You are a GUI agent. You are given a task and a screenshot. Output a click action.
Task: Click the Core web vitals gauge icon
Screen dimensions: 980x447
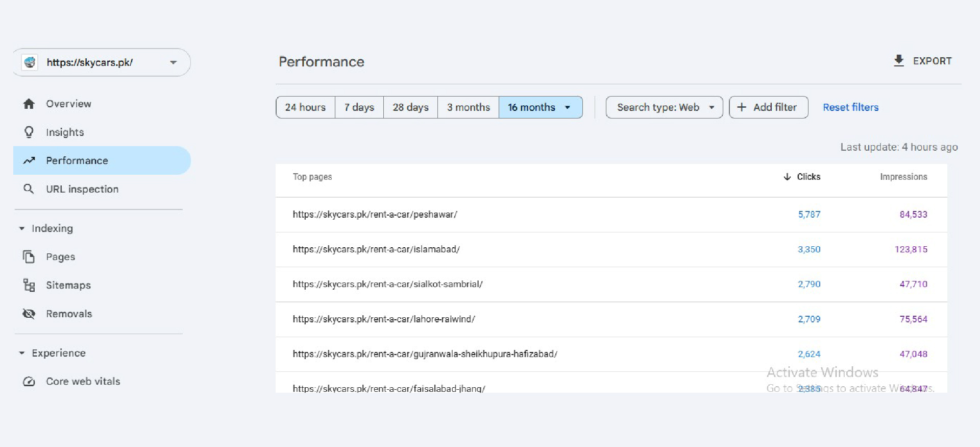coord(29,382)
